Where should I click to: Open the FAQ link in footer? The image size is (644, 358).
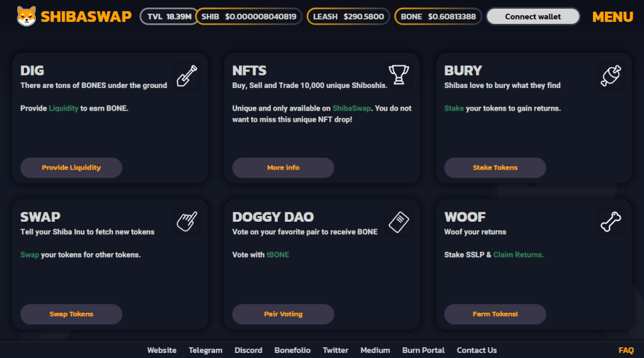[626, 350]
